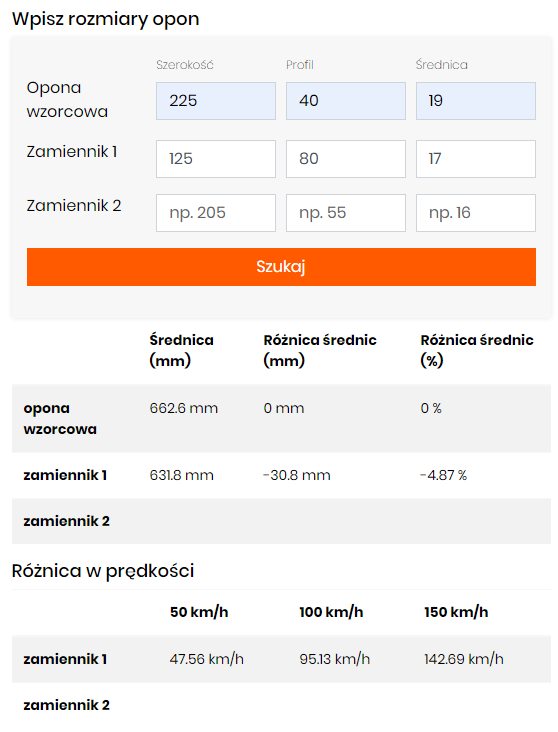Image resolution: width=558 pixels, height=732 pixels.
Task: Focus Zamiennik 1 profile field with 80
Action: [x=346, y=159]
